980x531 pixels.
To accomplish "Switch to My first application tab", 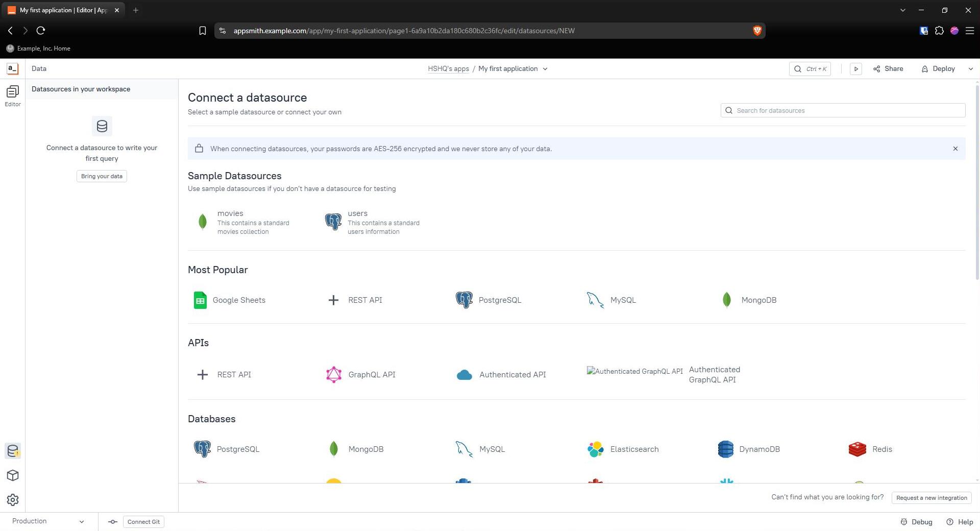I will click(x=64, y=10).
